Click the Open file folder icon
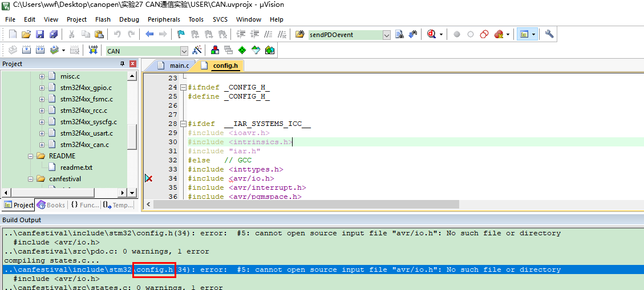Viewport: 644px width, 290px height. (x=26, y=34)
